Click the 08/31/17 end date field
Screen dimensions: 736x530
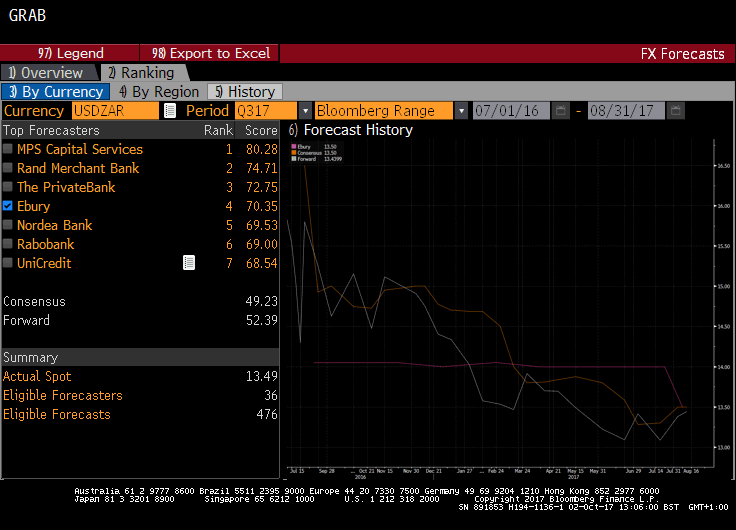pos(626,111)
